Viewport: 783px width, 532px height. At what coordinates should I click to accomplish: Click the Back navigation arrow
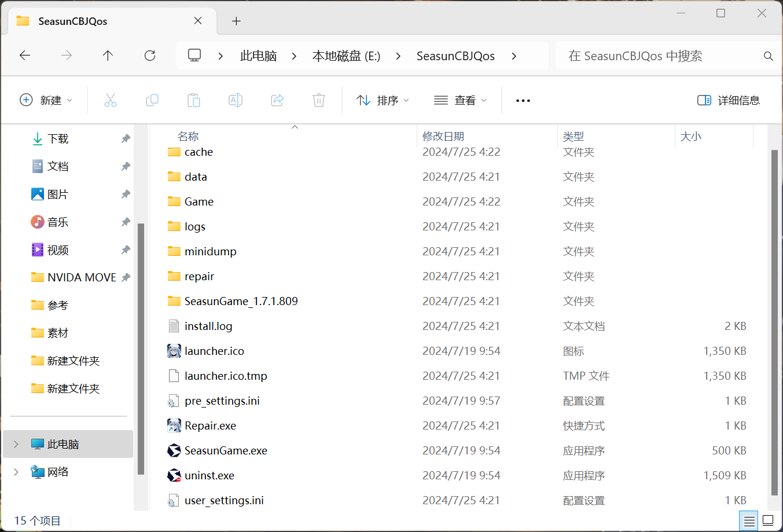tap(25, 56)
